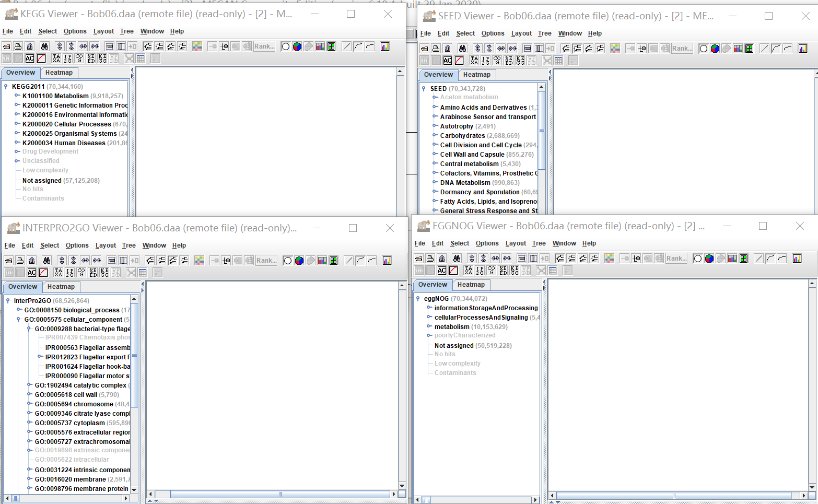Open the Layout menu in SEED Viewer
The image size is (818, 504).
point(521,33)
